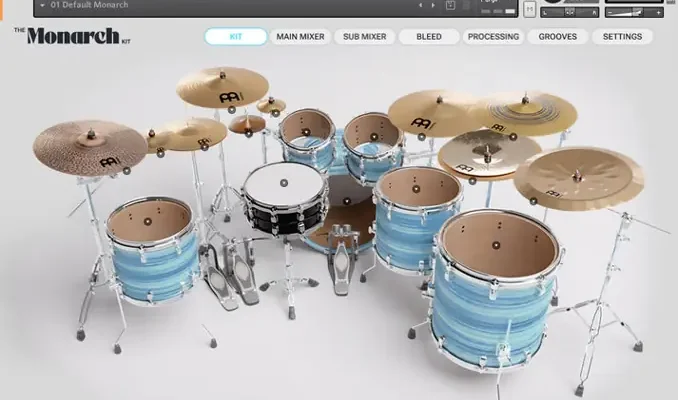The height and width of the screenshot is (400, 678).
Task: Click the white snare drum head
Action: click(x=285, y=183)
